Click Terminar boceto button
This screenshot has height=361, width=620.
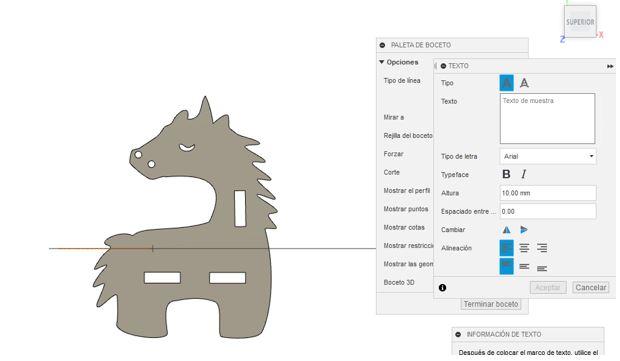(491, 304)
